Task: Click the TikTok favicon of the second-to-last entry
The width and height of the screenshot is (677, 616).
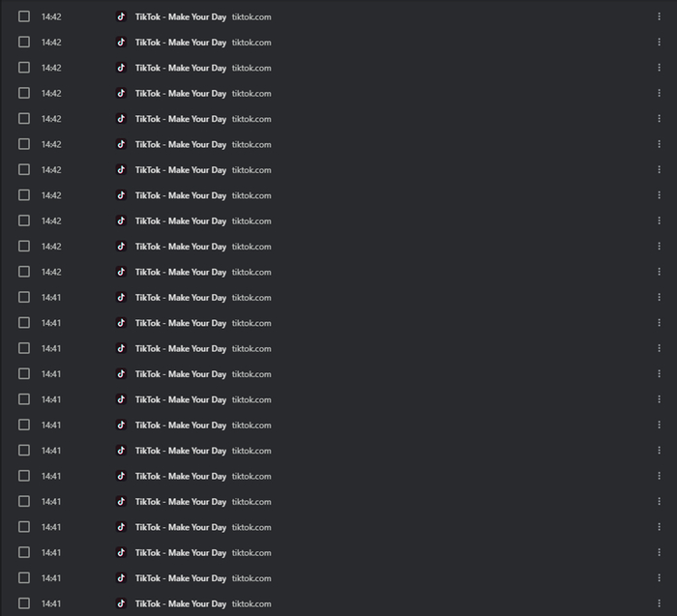Action: click(121, 578)
